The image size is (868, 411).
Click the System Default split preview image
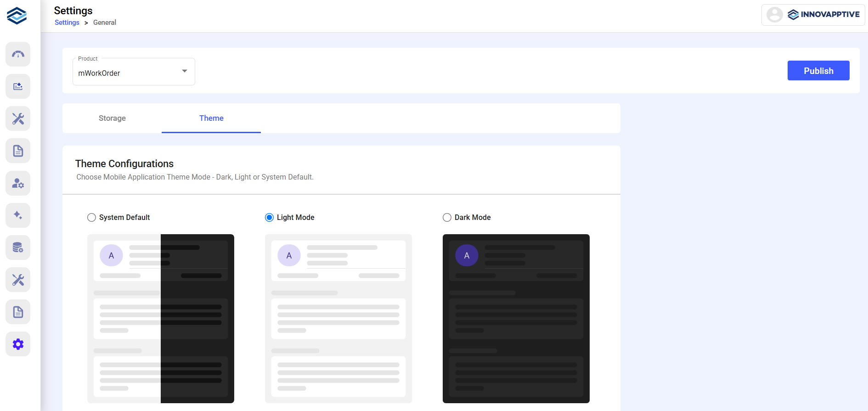coord(161,319)
